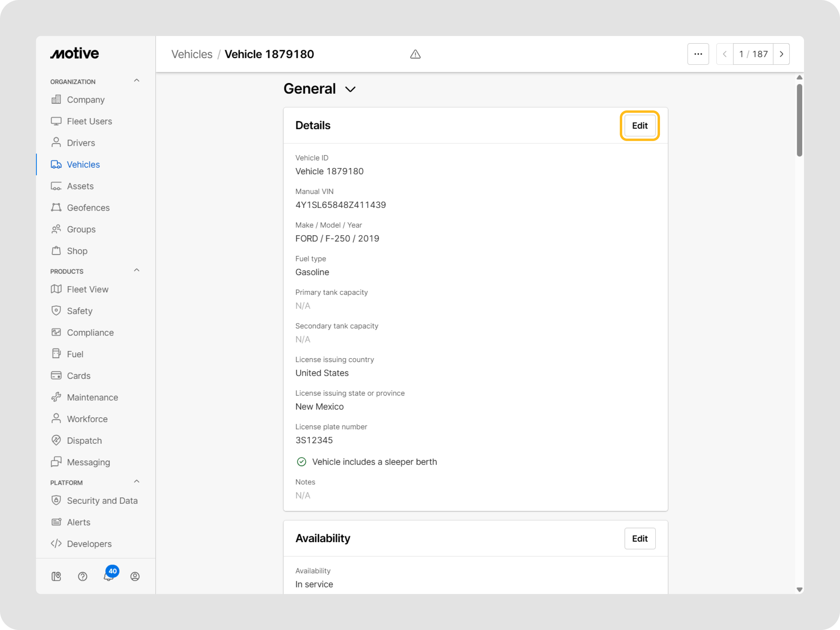This screenshot has width=840, height=630.
Task: Click the vertical scrollbar thumb
Action: (799, 120)
